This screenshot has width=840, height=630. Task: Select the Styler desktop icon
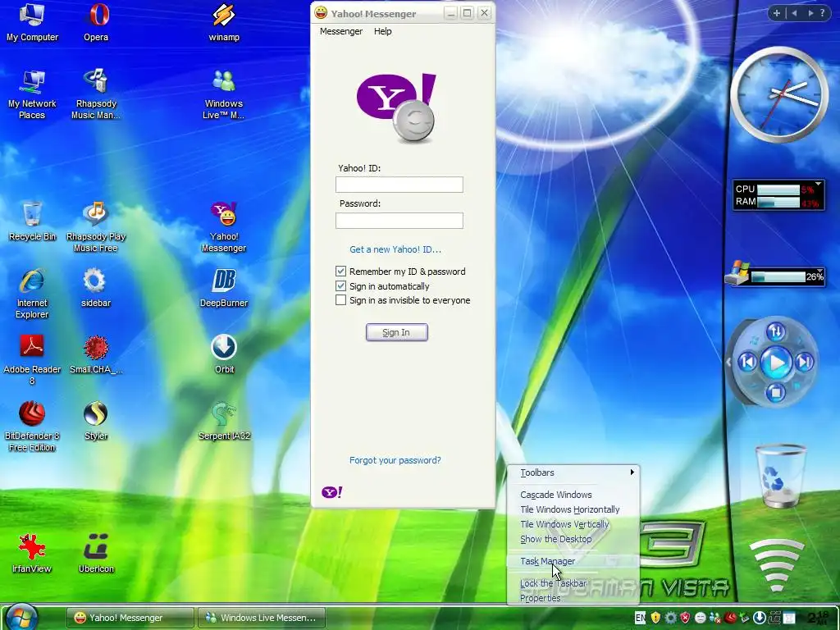pos(96,420)
